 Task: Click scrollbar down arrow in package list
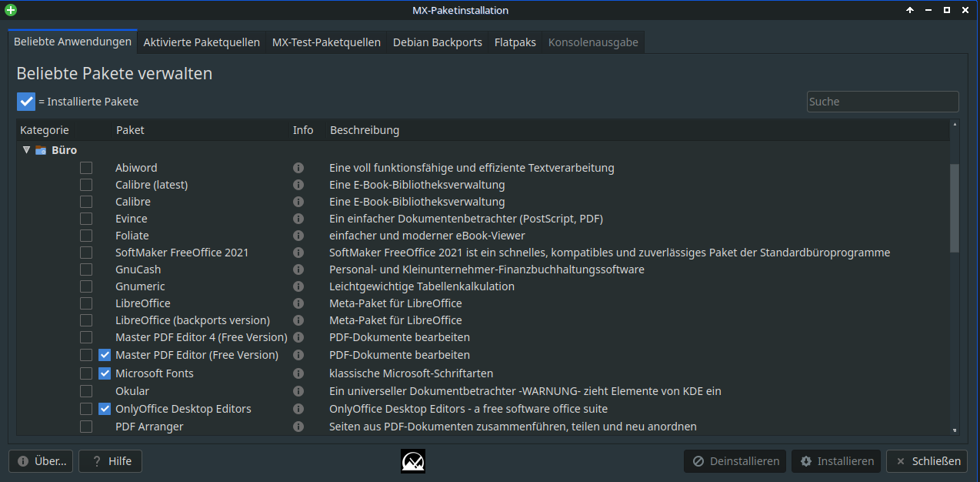point(955,430)
